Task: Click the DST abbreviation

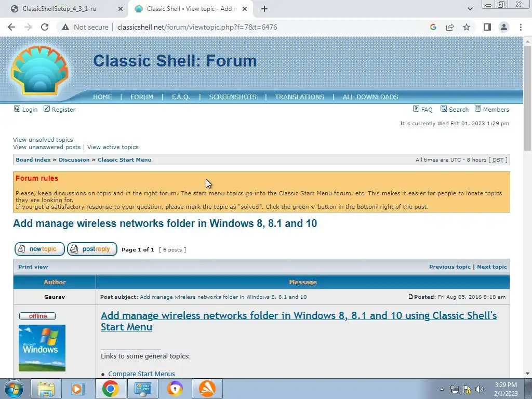Action: (x=498, y=160)
